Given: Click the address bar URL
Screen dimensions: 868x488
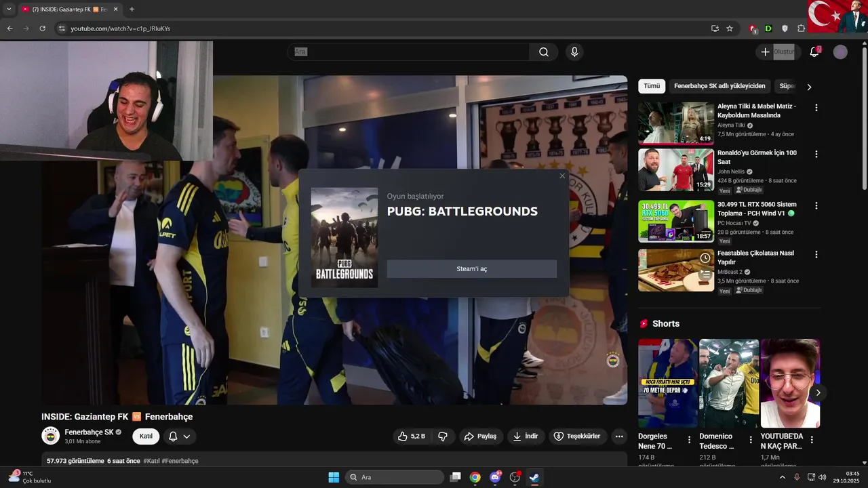Looking at the screenshot, I should pyautogui.click(x=120, y=28).
